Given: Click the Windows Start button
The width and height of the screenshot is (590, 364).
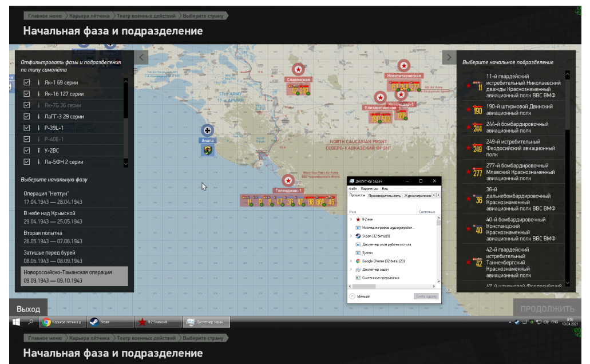Looking at the screenshot, I should [16, 322].
